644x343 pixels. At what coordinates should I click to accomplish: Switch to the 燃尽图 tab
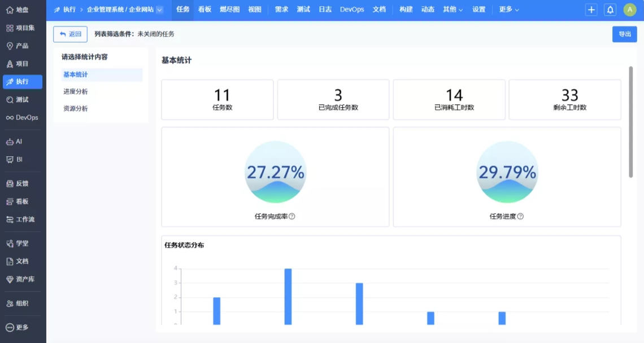click(229, 10)
